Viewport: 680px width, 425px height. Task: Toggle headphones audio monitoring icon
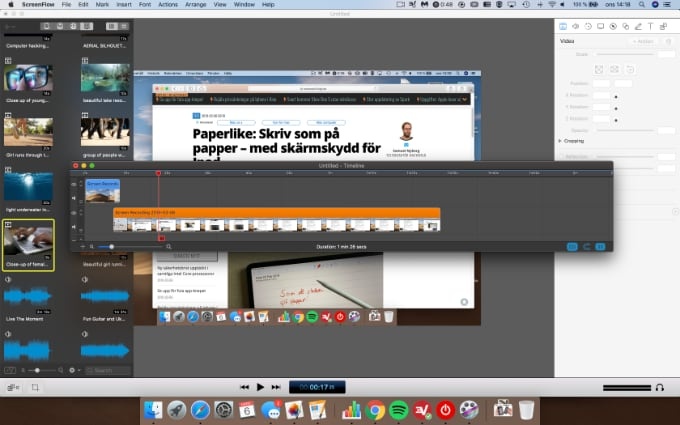[x=660, y=388]
